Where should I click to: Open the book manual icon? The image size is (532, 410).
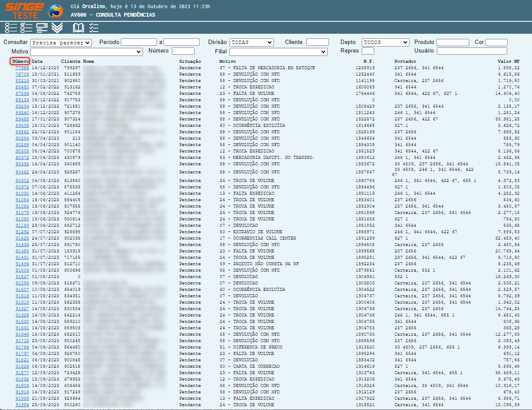click(x=78, y=28)
